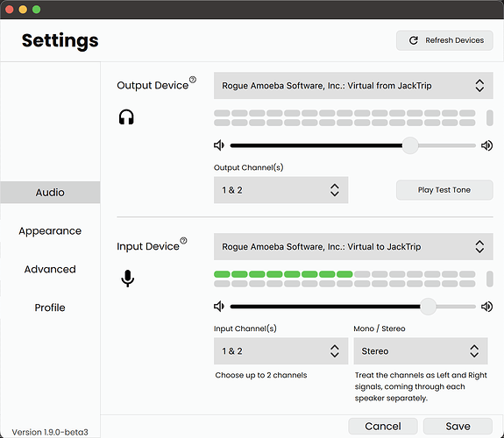Click the output meter clip indicator
Image resolution: width=504 pixels, height=438 pixels.
click(489, 117)
